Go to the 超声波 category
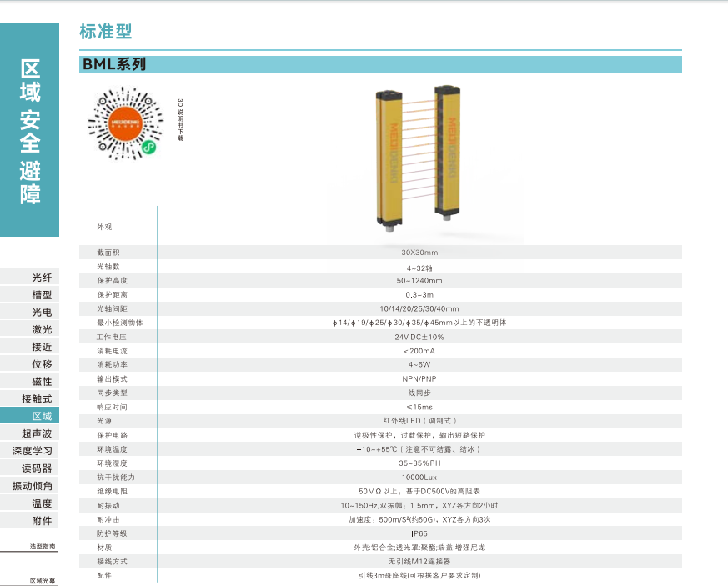This screenshot has width=728, height=586. click(x=37, y=433)
